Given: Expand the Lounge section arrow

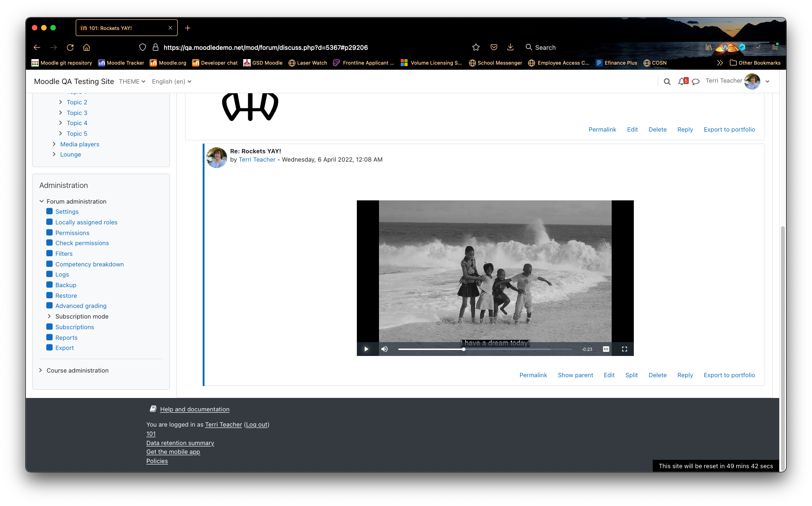Looking at the screenshot, I should tap(54, 154).
